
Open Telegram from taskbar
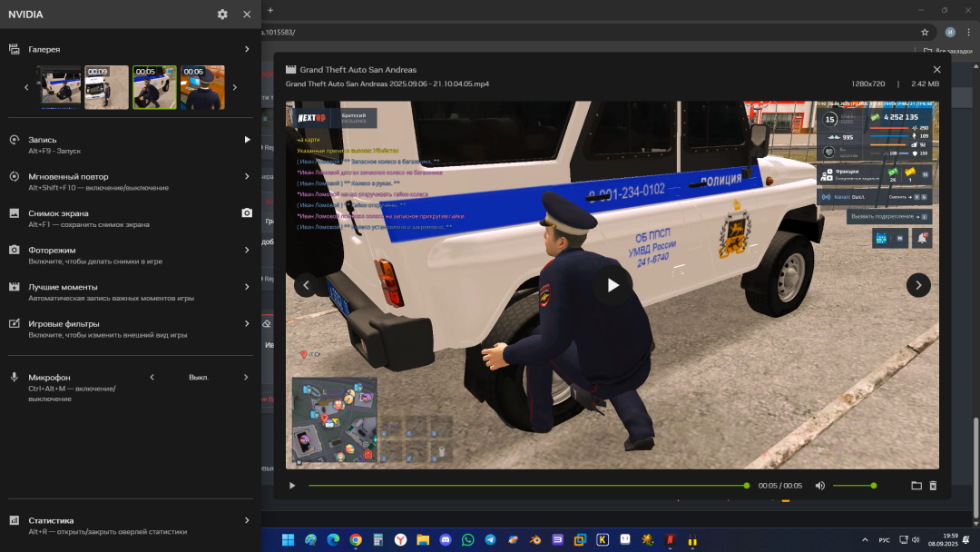tap(490, 539)
